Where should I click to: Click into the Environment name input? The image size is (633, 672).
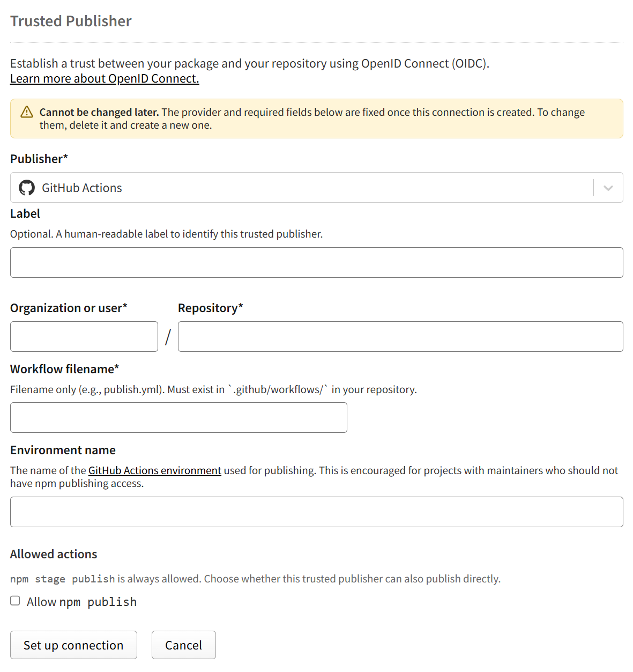pos(316,512)
